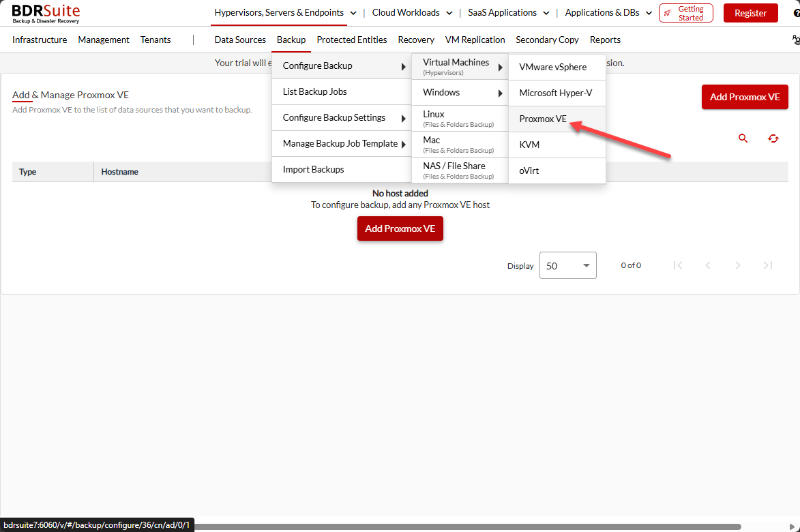Expand the Hypervisors, Servers & Endpoints dropdown
Viewport: 800px width, 532px height.
pyautogui.click(x=353, y=12)
